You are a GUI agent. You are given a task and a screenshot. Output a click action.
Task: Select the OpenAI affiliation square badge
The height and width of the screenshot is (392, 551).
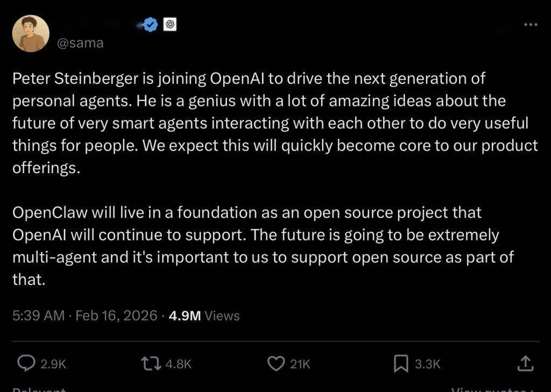click(170, 24)
